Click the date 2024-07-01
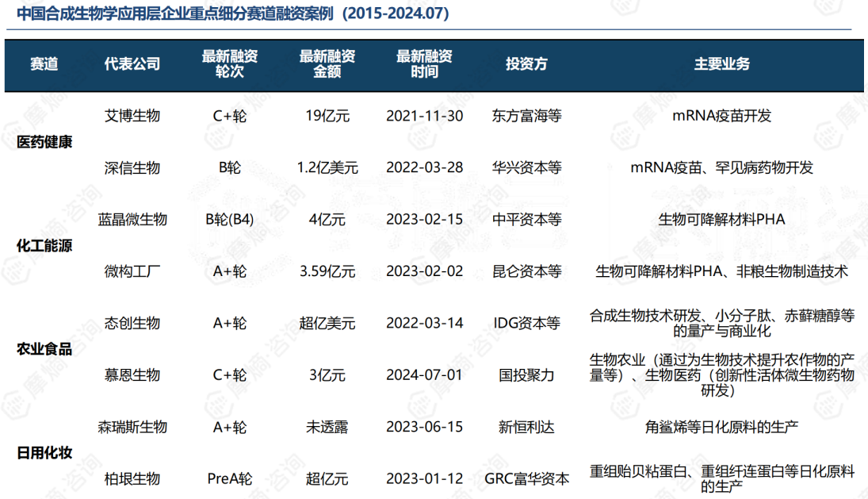This screenshot has height=499, width=868. click(x=425, y=375)
